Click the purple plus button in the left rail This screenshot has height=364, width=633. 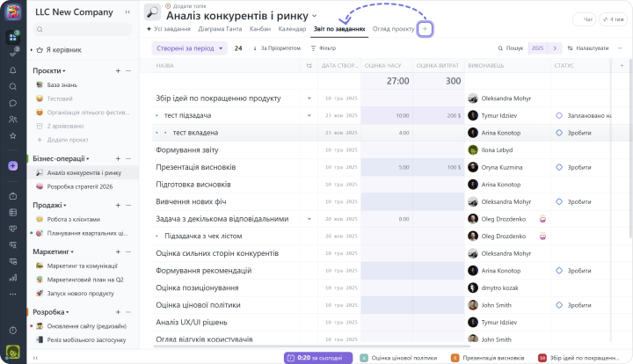click(13, 165)
